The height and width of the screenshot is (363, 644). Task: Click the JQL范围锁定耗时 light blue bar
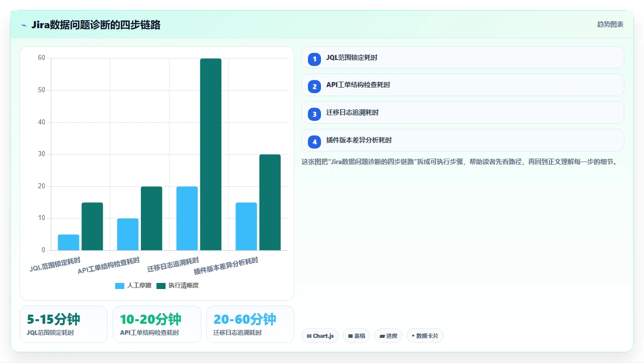[68, 242]
